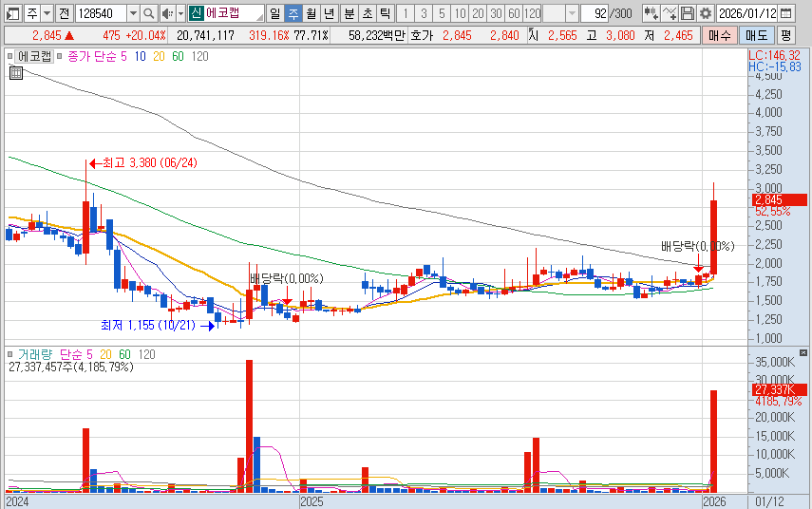
Task: Click the 에코캡 chart legend label
Action: (x=35, y=56)
